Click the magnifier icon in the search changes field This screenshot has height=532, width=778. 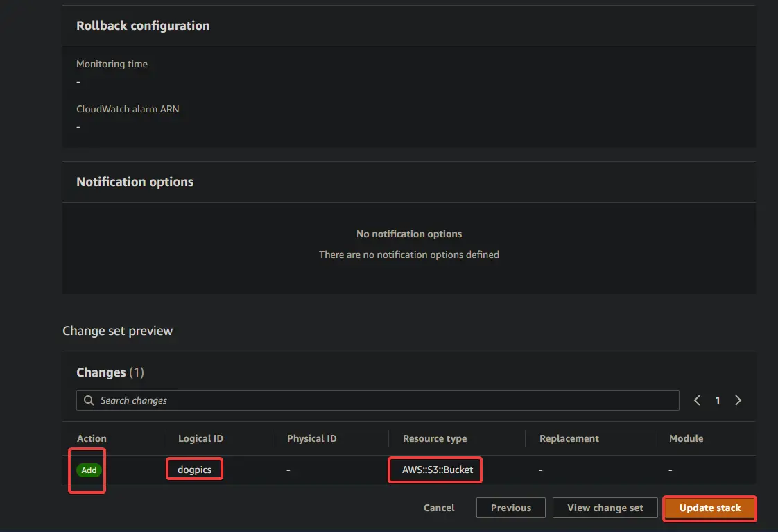point(88,400)
